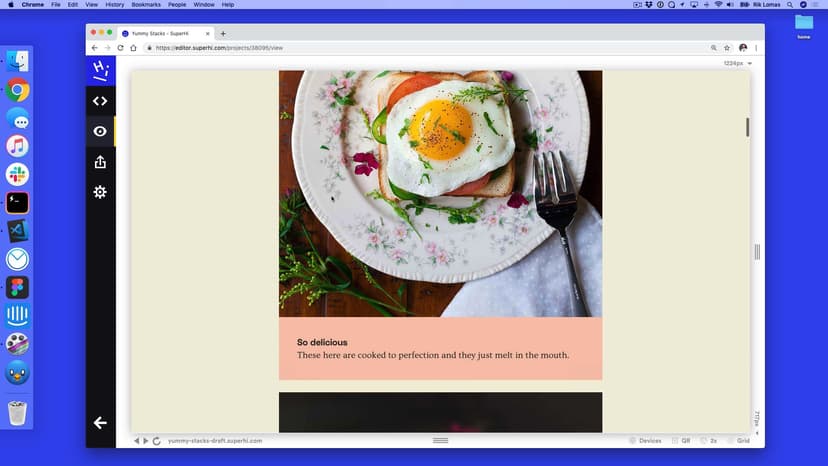
Task: Toggle the Devices preview option
Action: tap(645, 441)
